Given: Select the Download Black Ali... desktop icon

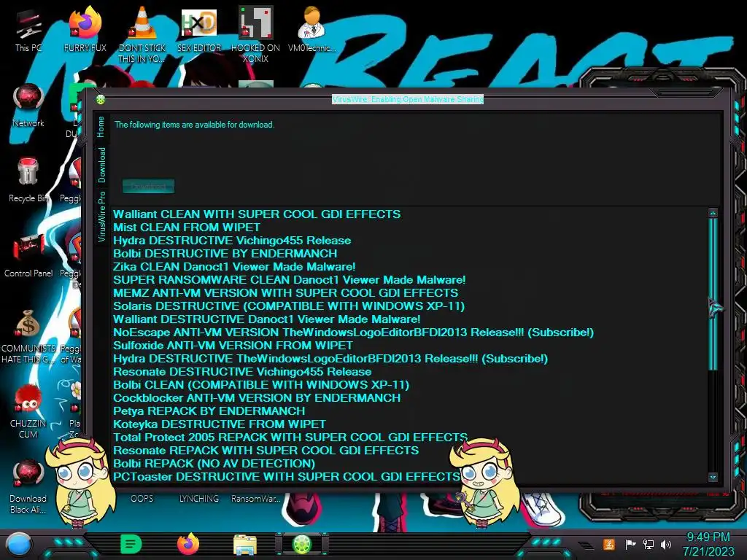Looking at the screenshot, I should (x=28, y=486).
